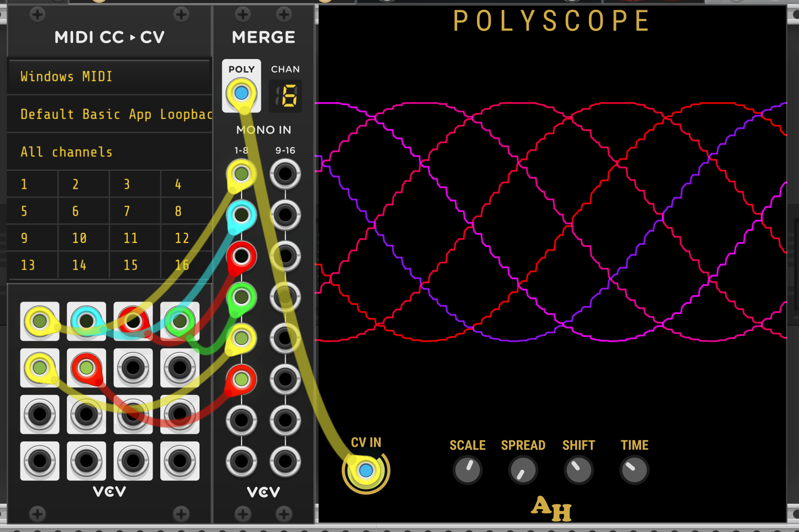
Task: Open the Default Basic App Loopback device list
Action: (109, 114)
